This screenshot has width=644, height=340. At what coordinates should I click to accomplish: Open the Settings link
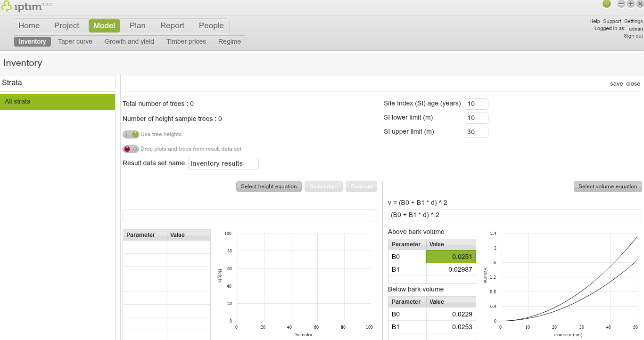pyautogui.click(x=633, y=21)
